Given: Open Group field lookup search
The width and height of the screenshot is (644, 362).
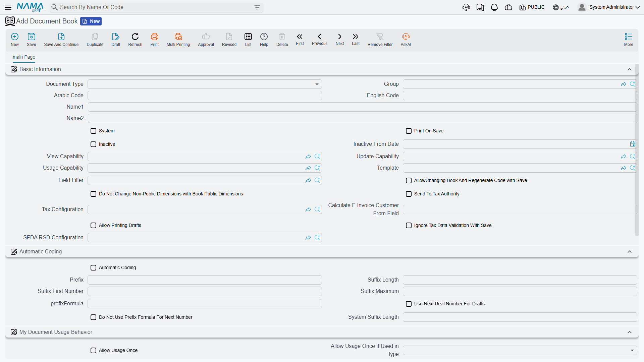Looking at the screenshot, I should coord(633,84).
